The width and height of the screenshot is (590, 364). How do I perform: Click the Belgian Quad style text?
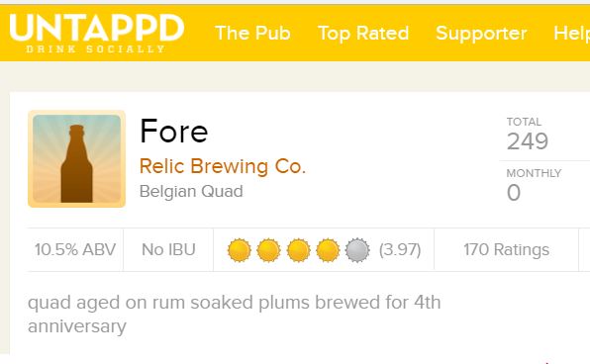[x=191, y=191]
